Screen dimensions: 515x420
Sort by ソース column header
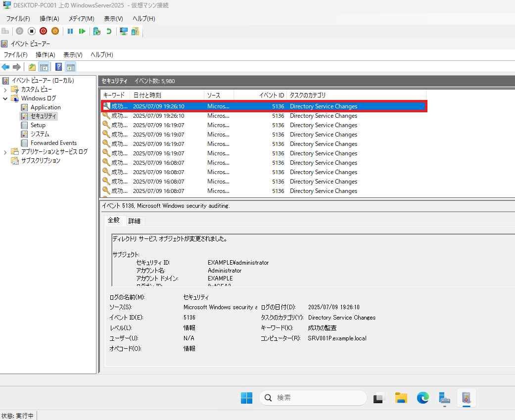[219, 95]
